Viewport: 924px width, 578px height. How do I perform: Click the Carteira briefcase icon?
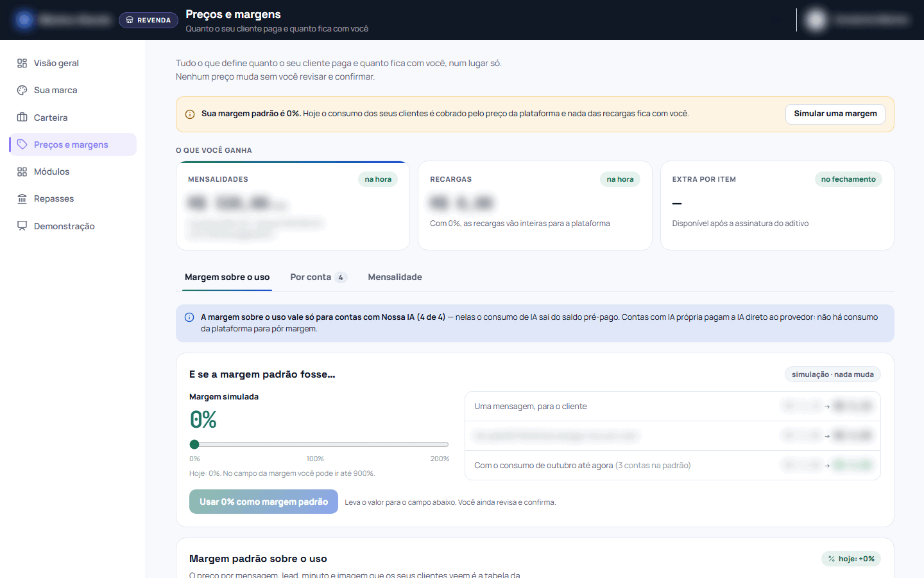pos(22,118)
